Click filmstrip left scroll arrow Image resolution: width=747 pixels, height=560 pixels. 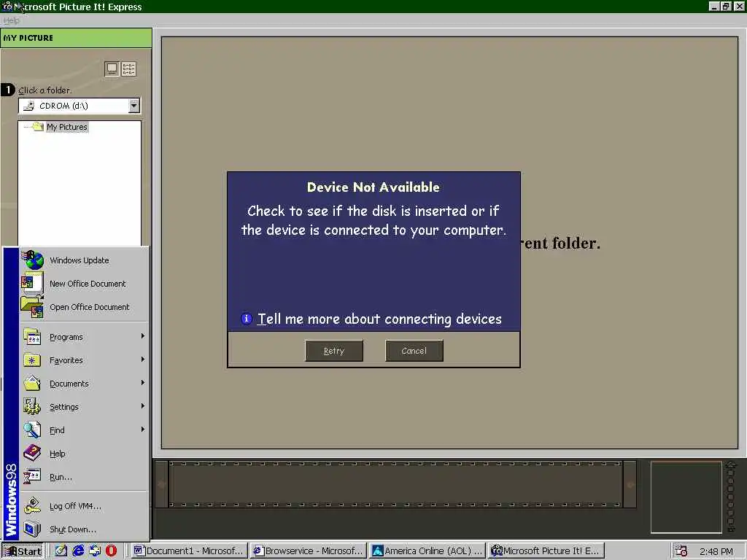(161, 484)
